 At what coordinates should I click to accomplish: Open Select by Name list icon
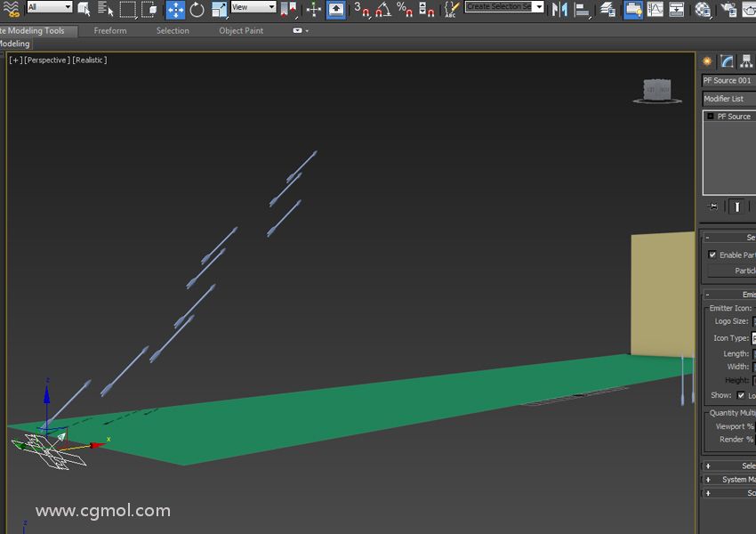(105, 9)
